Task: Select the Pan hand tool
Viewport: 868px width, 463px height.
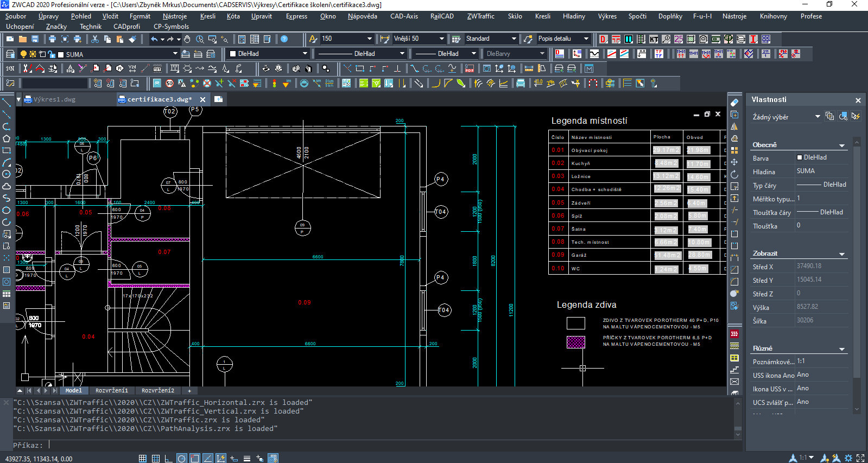Action: click(187, 39)
